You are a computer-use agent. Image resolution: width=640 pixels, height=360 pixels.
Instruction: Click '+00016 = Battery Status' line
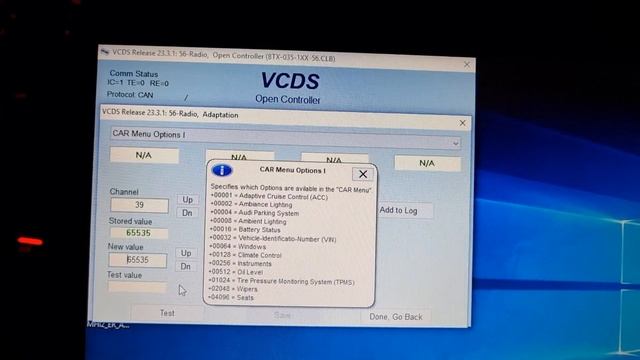[245, 229]
